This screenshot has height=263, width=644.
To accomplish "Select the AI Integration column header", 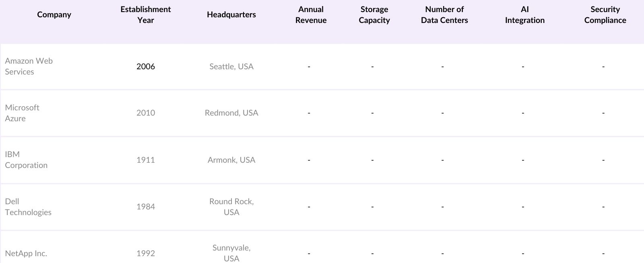I will tap(525, 15).
